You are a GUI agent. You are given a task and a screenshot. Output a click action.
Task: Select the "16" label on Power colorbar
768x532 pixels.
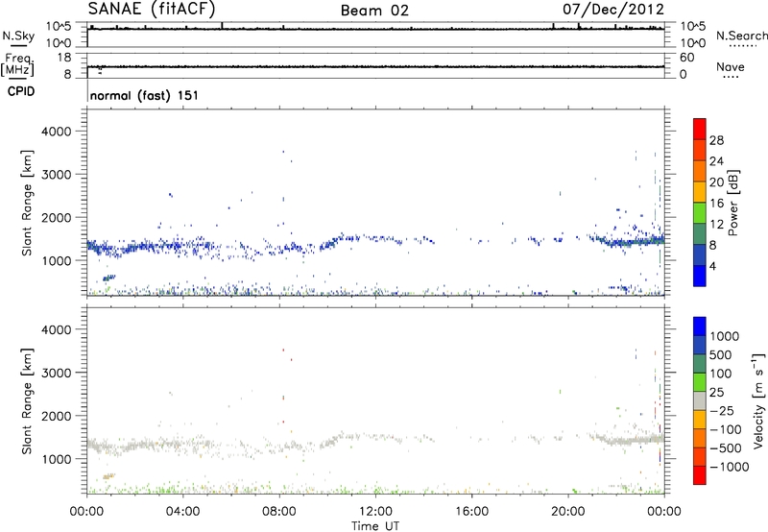pyautogui.click(x=716, y=204)
